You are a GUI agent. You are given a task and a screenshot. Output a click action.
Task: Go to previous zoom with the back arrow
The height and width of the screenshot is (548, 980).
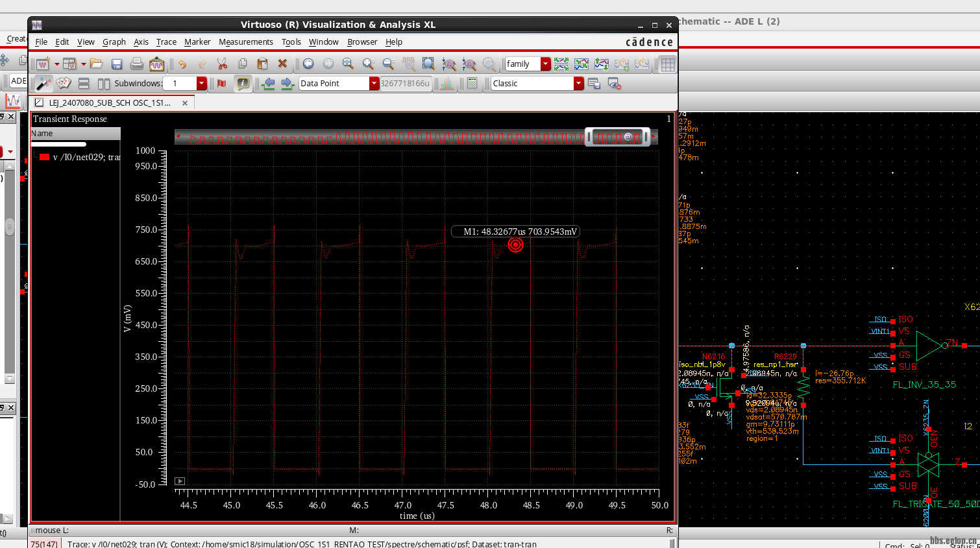308,64
